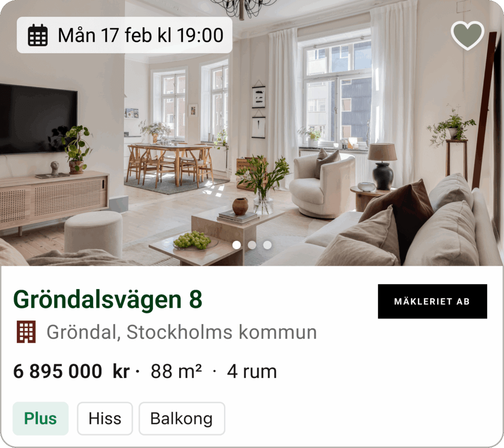Click the wall-mounted TV in the photo

click(38, 119)
